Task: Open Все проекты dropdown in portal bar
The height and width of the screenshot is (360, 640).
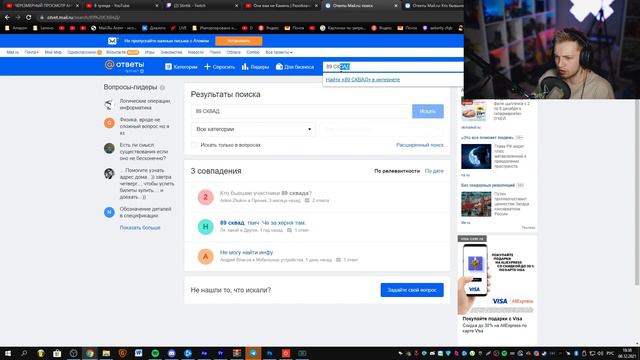Action: tap(279, 52)
